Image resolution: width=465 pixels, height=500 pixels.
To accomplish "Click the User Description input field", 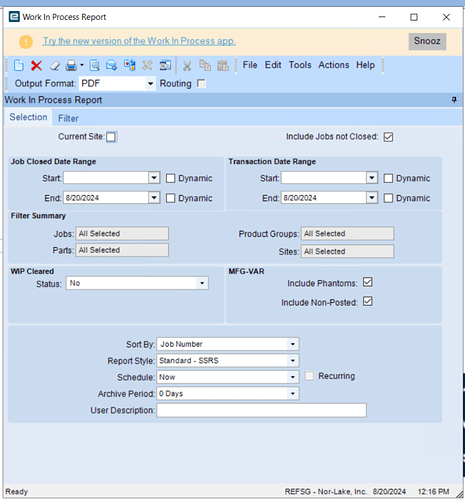I will pyautogui.click(x=262, y=410).
